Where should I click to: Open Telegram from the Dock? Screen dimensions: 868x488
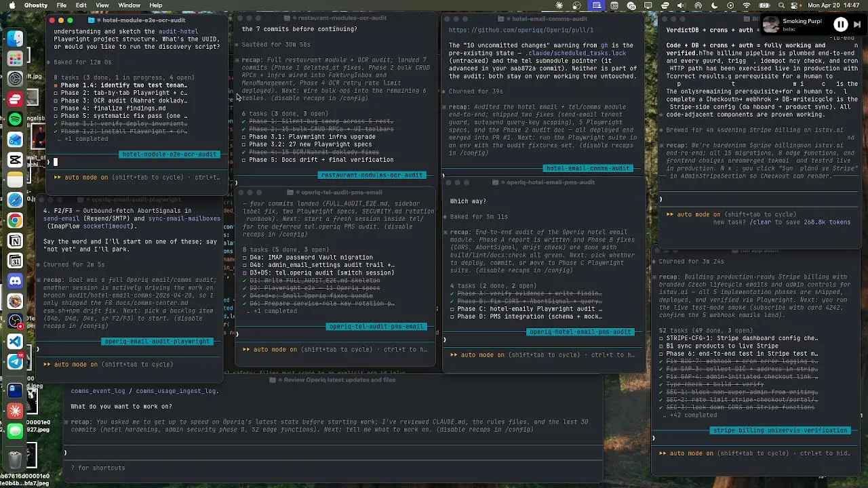[15, 362]
